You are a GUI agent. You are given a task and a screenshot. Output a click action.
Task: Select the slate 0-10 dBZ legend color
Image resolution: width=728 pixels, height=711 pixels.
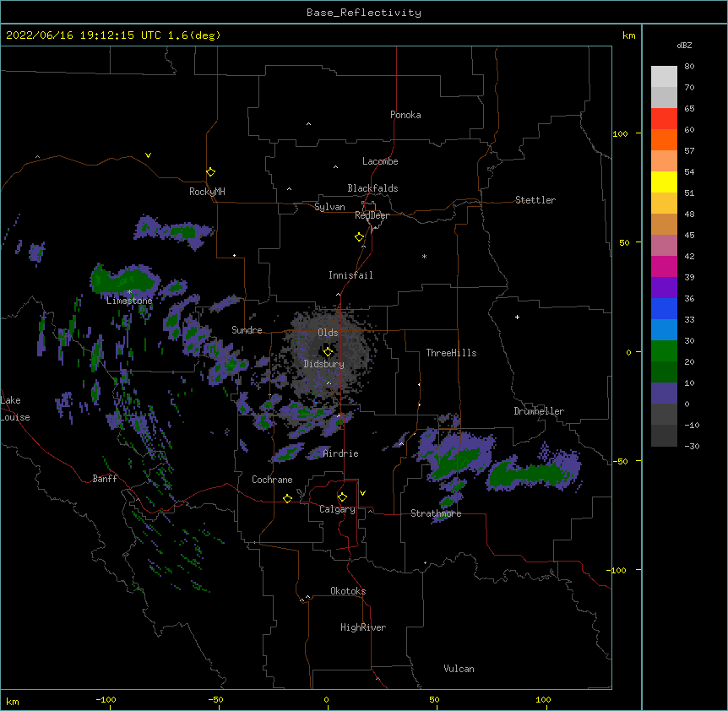tap(664, 393)
